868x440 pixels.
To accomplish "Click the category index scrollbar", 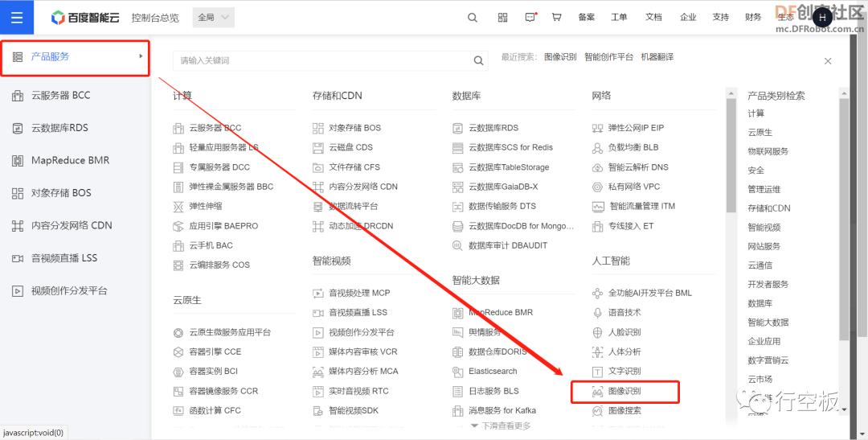I will pos(844,218).
